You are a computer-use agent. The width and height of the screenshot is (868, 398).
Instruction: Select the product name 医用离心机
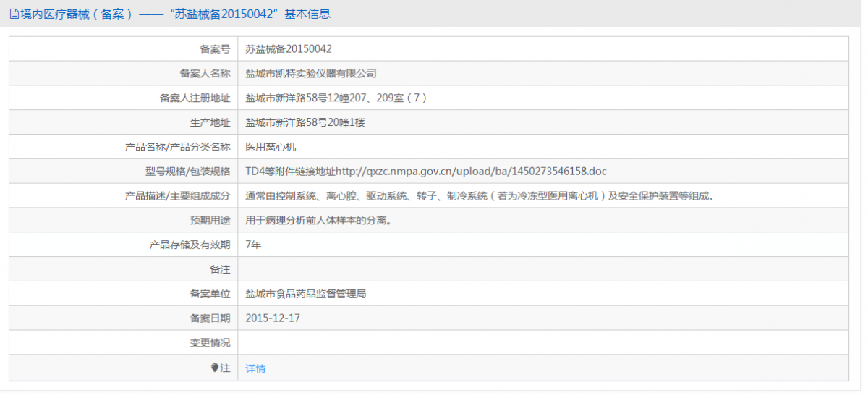pos(271,147)
